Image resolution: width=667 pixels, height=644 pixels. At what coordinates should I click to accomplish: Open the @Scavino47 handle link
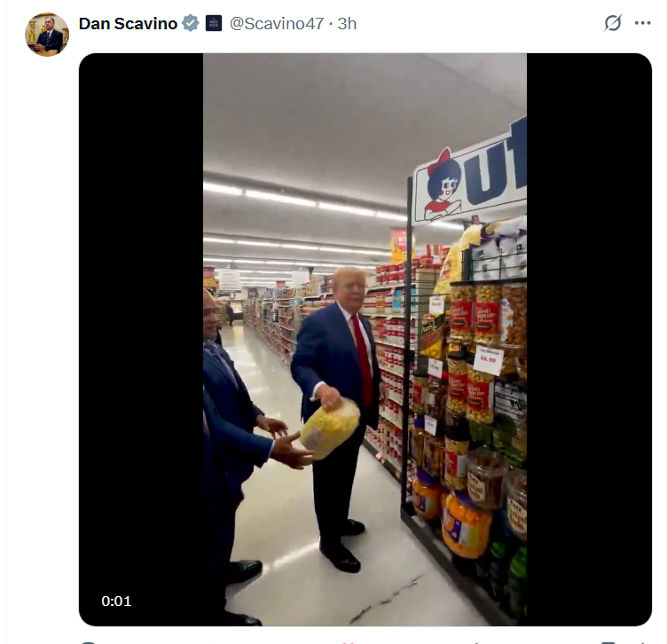277,24
